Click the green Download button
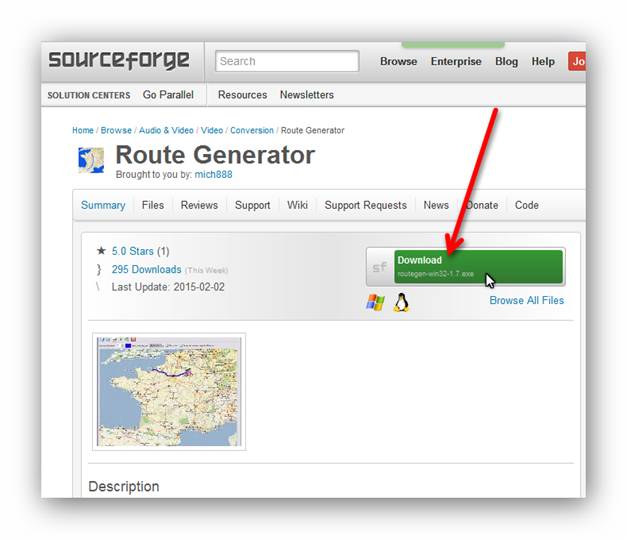This screenshot has height=539, width=627. 478,267
